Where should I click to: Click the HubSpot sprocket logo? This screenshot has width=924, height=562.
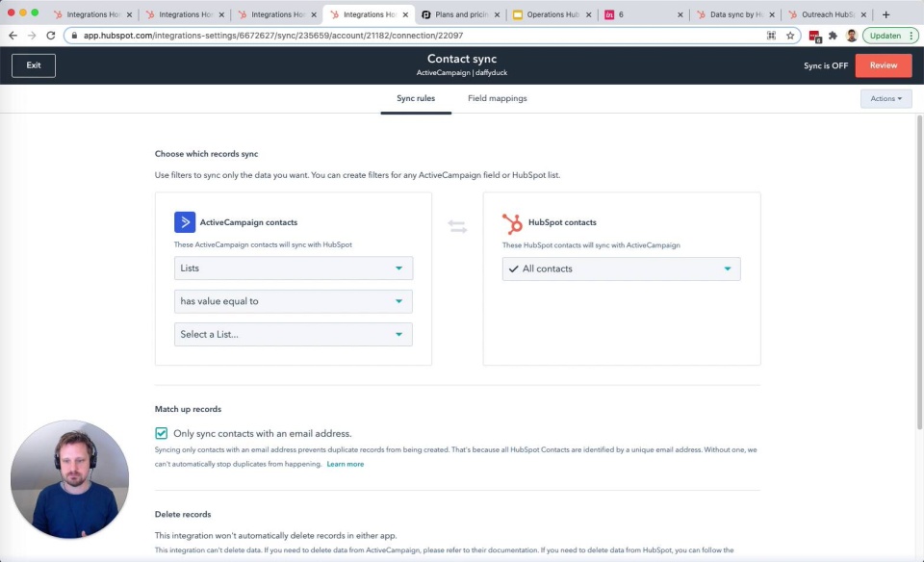(512, 223)
